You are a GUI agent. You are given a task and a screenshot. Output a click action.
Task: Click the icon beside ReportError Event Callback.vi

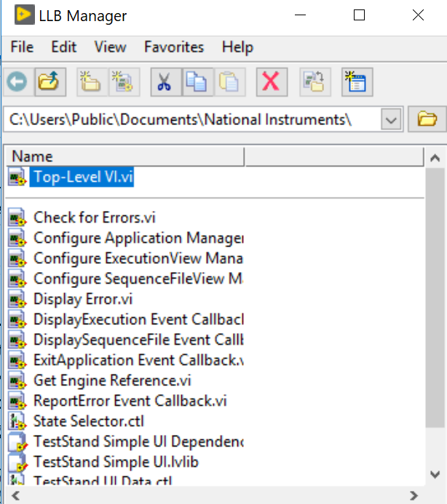coord(17,401)
